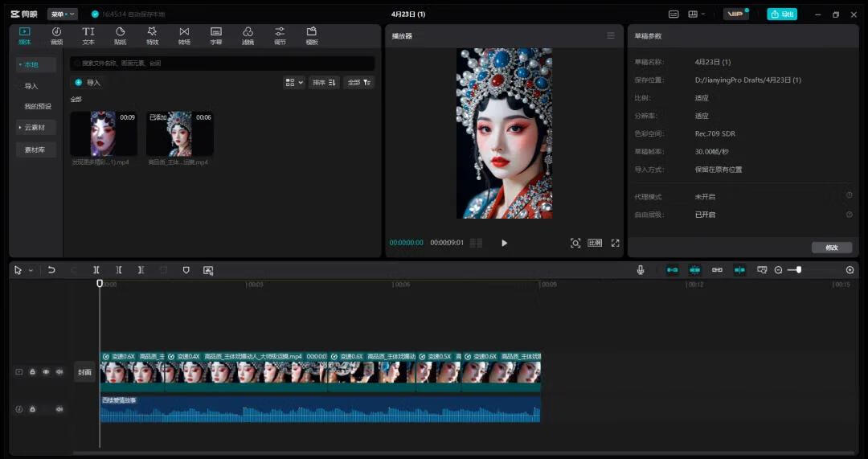
Task: Lock the audio track
Action: pyautogui.click(x=33, y=409)
